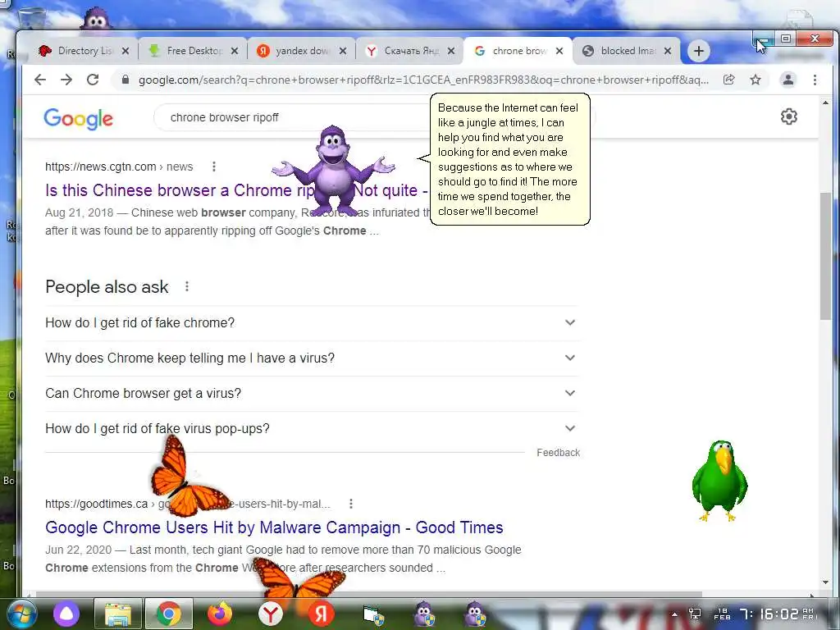Click the scrollbar up arrow
This screenshot has width=840, height=630.
pyautogui.click(x=825, y=103)
